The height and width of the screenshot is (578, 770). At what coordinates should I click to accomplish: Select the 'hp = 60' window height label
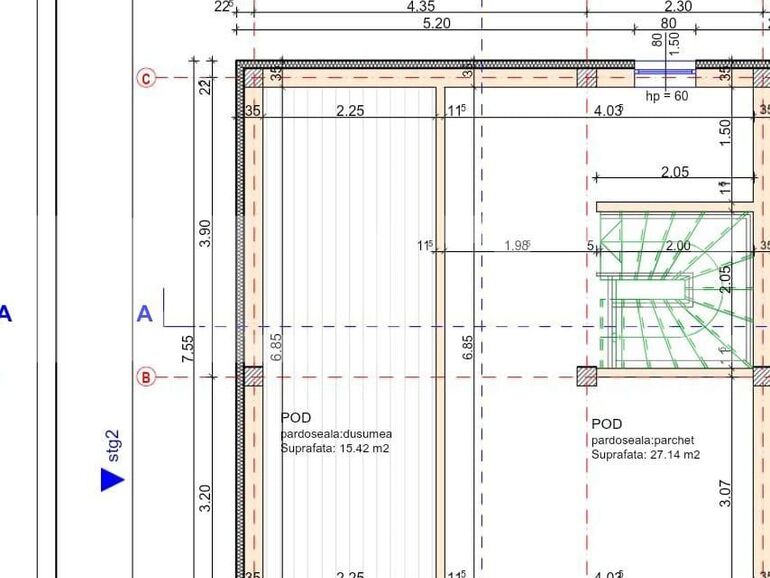coord(667,96)
